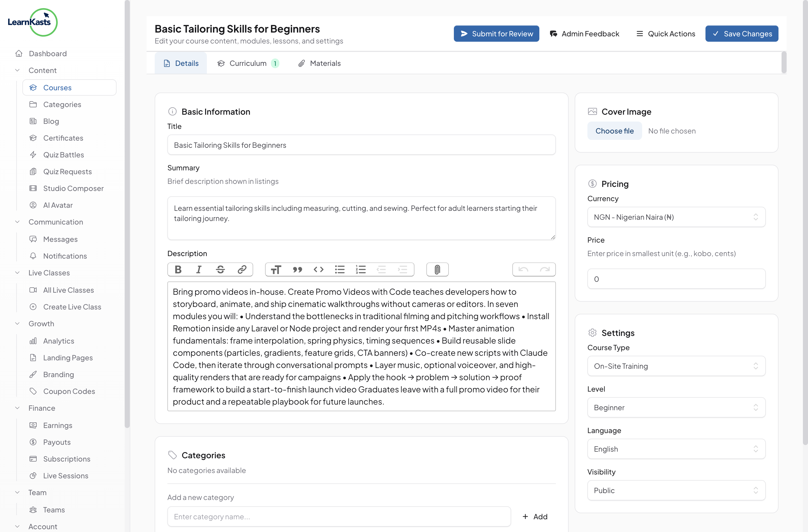Screen dimensions: 808x532
Task: Create a bulleted list in description
Action: [339, 269]
